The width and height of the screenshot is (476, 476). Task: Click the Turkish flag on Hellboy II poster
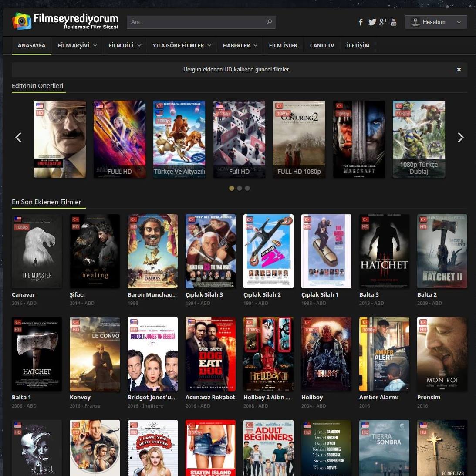pyautogui.click(x=250, y=322)
